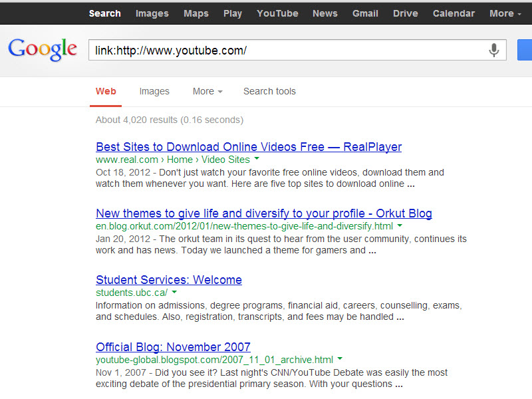Open Official Blog: November 2007 result
Image resolution: width=532 pixels, height=399 pixels.
point(173,346)
